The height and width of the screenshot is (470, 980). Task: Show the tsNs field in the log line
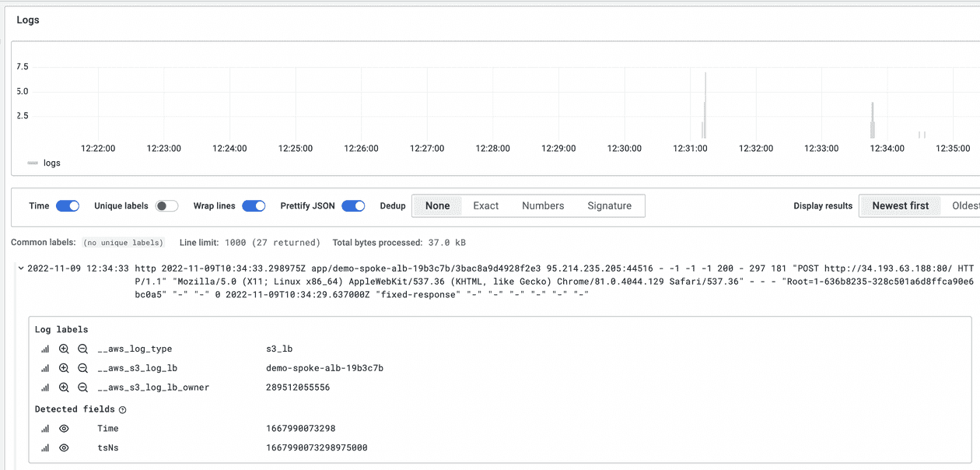(x=64, y=447)
